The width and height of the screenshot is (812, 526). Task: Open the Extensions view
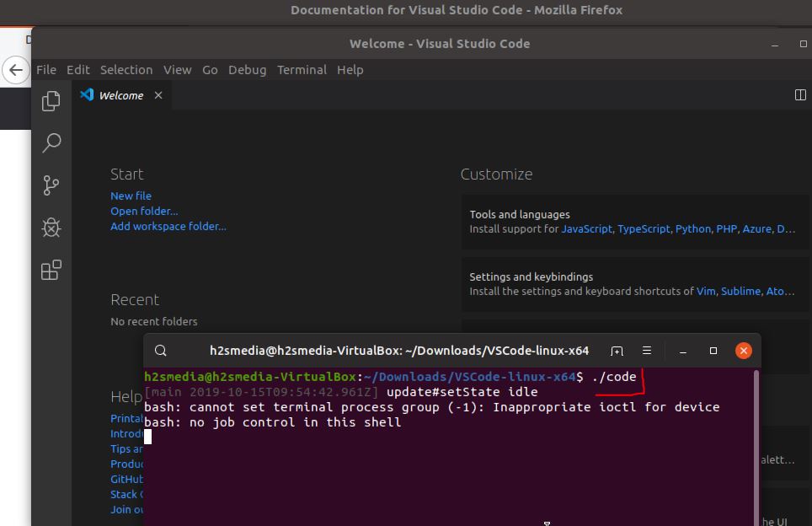[51, 270]
